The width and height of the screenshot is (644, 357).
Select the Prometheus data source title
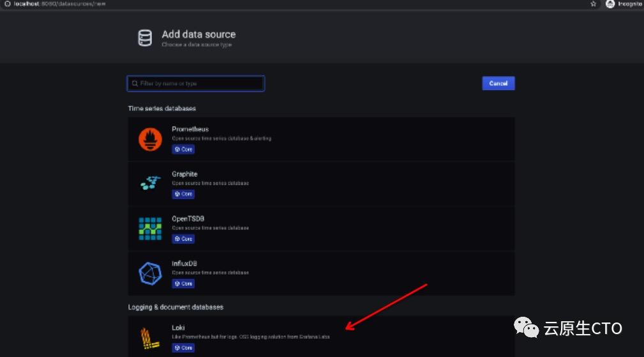190,129
